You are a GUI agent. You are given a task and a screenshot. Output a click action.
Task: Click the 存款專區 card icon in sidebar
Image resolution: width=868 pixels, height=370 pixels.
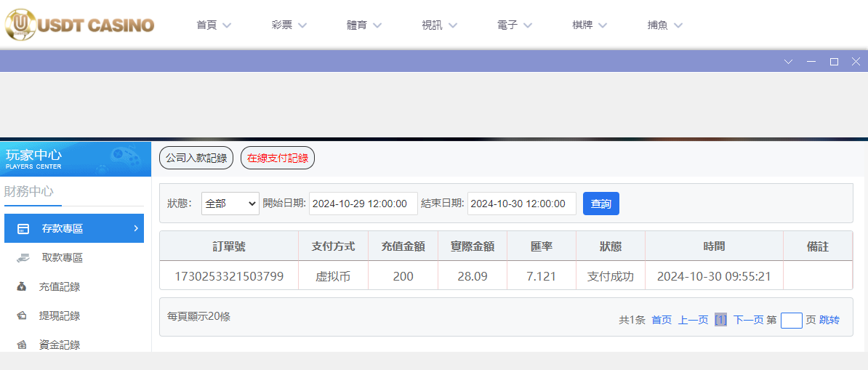[x=23, y=229]
